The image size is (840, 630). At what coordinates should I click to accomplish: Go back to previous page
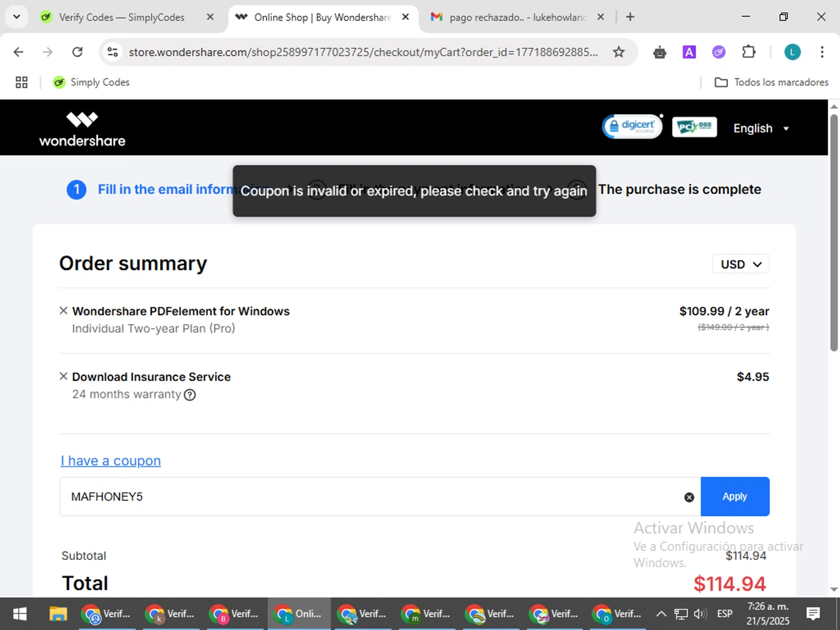18,52
